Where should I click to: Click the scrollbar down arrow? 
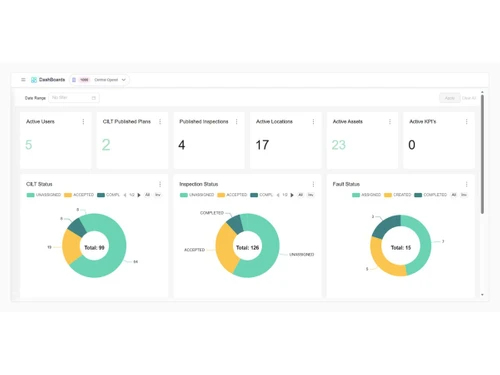[x=482, y=295]
